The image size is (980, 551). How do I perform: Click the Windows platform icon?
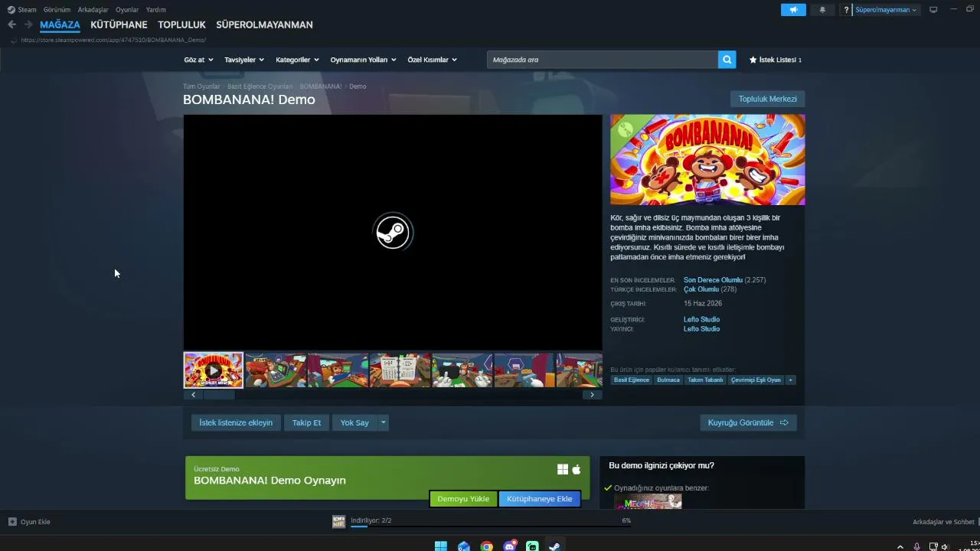pyautogui.click(x=563, y=469)
